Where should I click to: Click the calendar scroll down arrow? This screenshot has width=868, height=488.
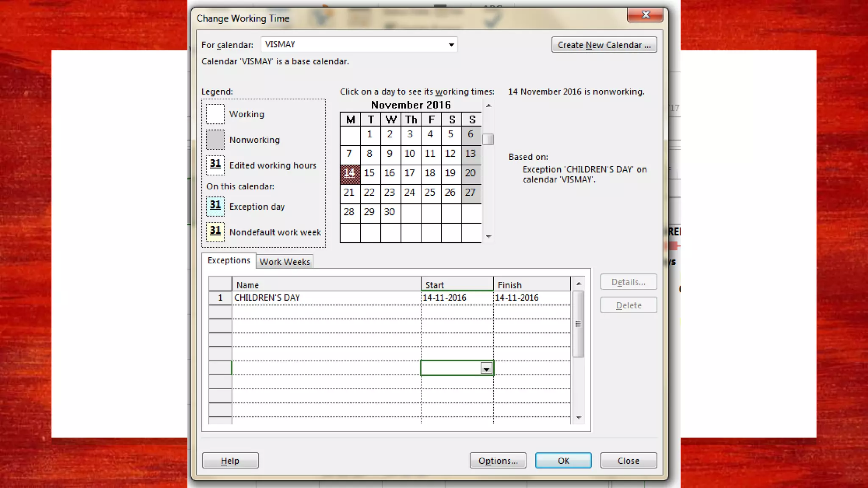489,237
